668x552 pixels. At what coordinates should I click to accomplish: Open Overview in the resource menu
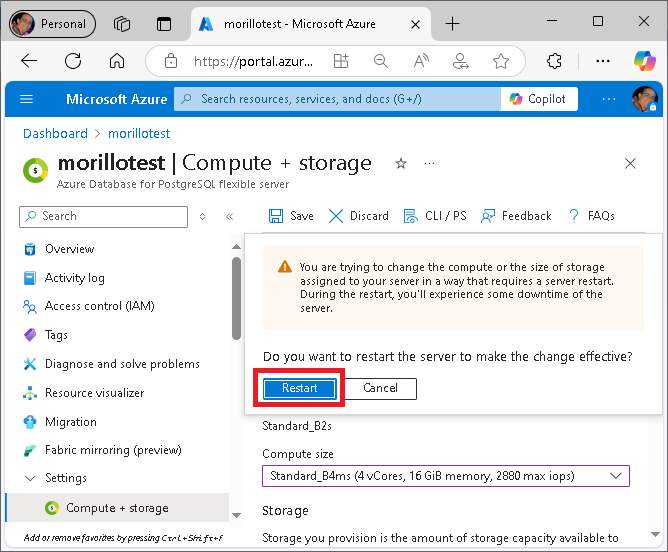(x=69, y=249)
